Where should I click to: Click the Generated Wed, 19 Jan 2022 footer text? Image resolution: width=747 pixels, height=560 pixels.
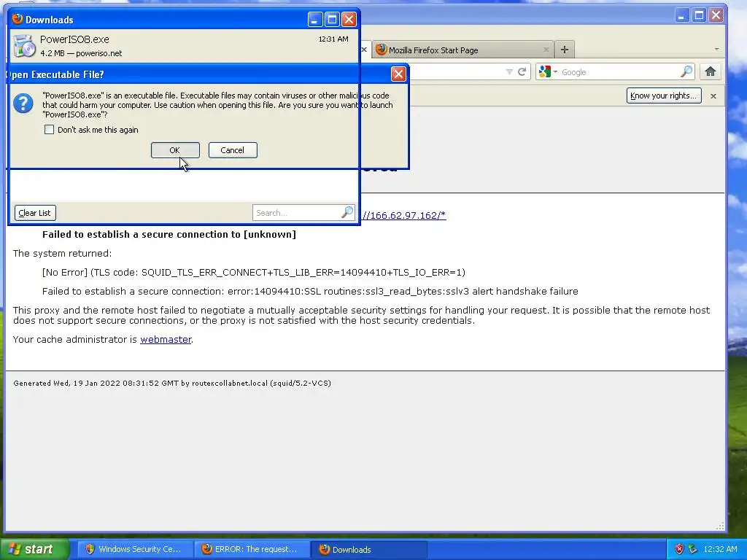point(172,383)
